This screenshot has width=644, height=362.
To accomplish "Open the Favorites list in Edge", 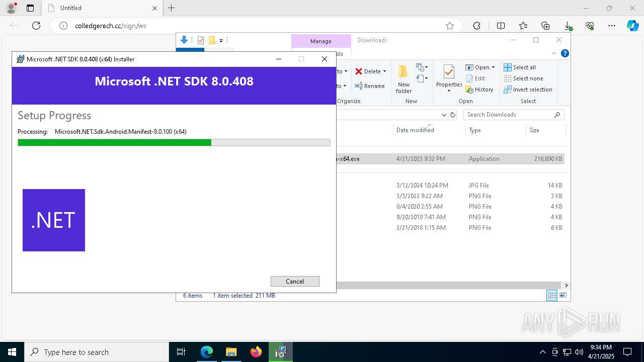I will pyautogui.click(x=523, y=26).
